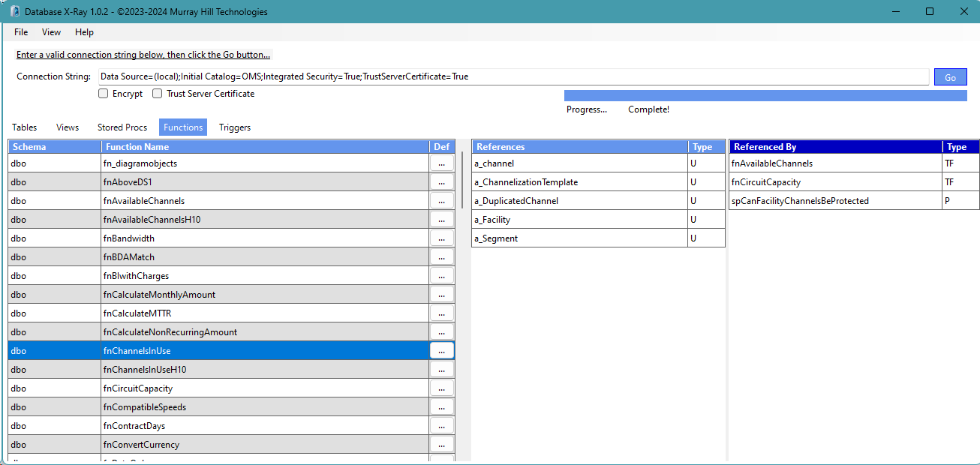The width and height of the screenshot is (980, 465).
Task: Open definition for fnAboveDS1
Action: (442, 181)
